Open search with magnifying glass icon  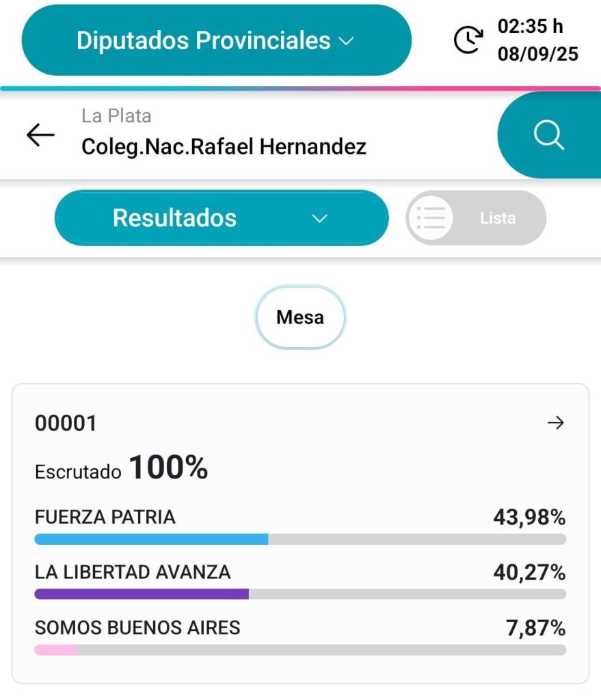point(549,135)
